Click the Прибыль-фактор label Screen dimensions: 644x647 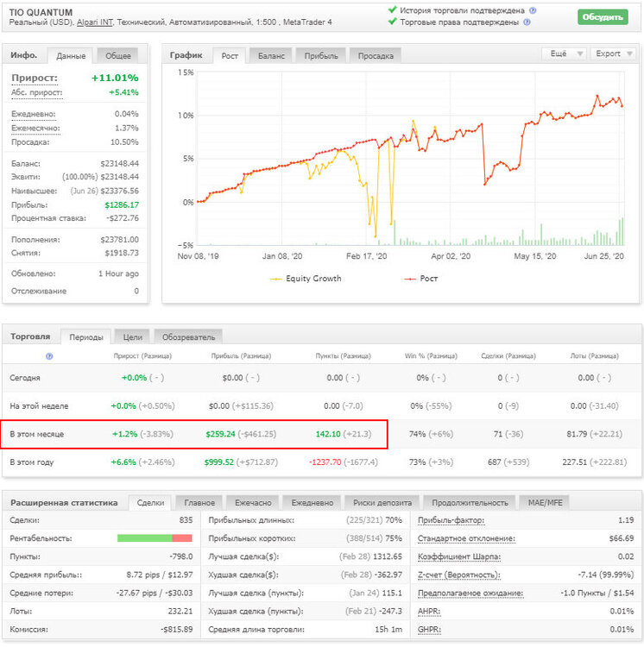(451, 520)
